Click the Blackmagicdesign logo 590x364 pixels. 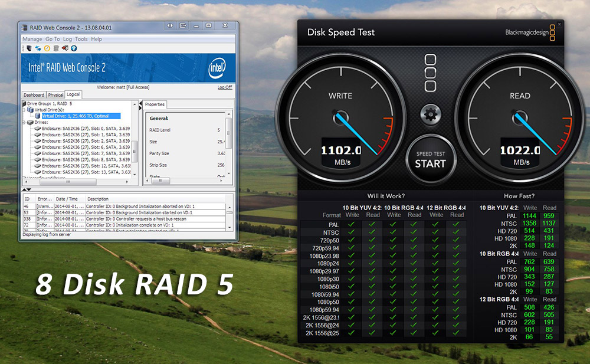(x=530, y=32)
